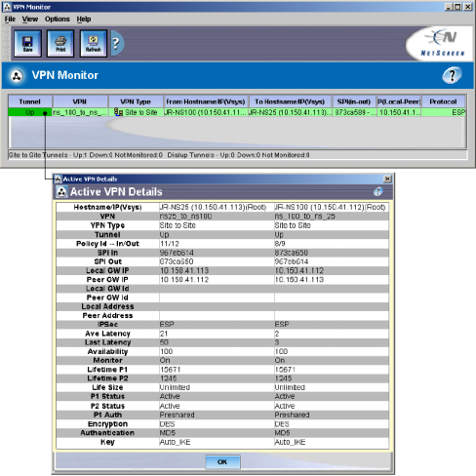Click OK in Active VPN Details
The height and width of the screenshot is (476, 476).
point(222,461)
